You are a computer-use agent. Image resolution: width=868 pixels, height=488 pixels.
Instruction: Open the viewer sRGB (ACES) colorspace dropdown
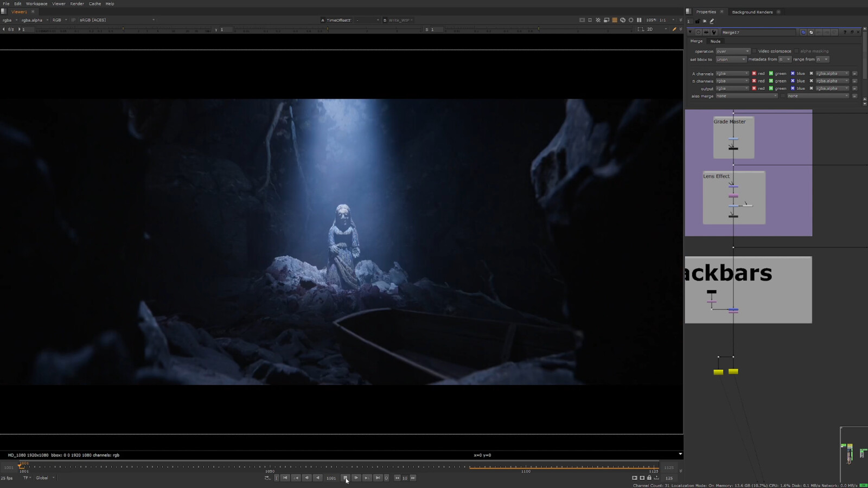116,20
